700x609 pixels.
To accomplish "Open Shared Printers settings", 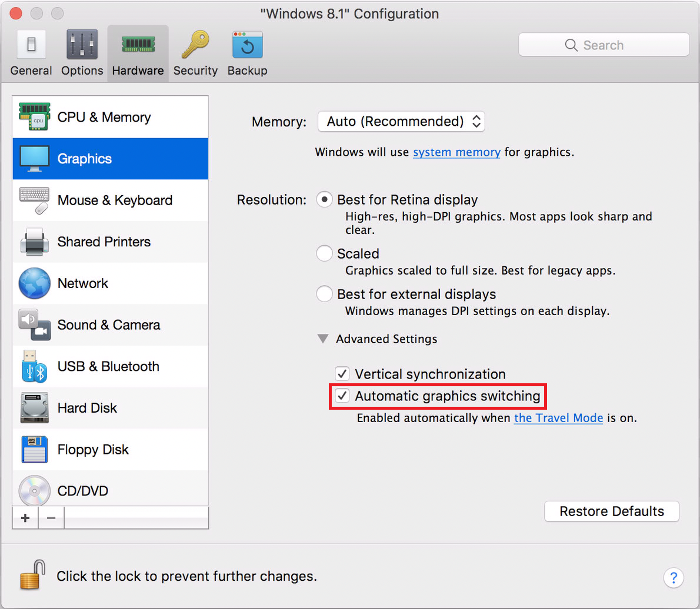I will pos(104,242).
